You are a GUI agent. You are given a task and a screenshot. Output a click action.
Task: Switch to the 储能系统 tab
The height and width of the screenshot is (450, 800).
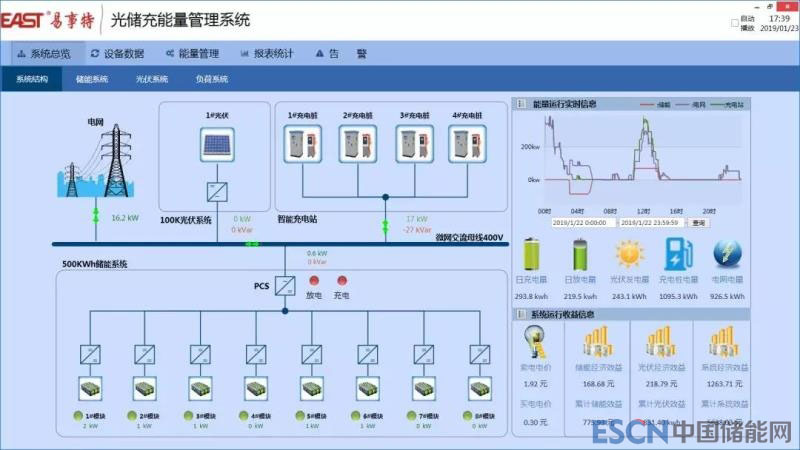tap(91, 79)
